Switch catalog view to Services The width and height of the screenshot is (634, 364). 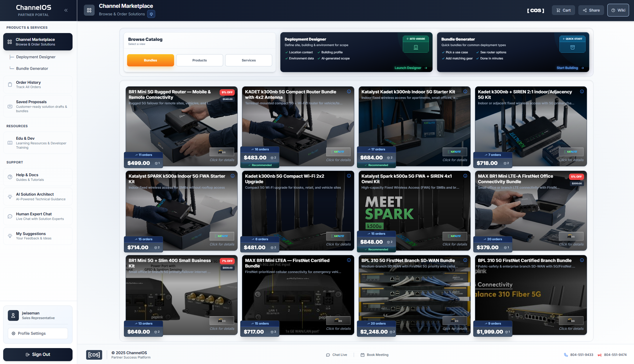(248, 60)
